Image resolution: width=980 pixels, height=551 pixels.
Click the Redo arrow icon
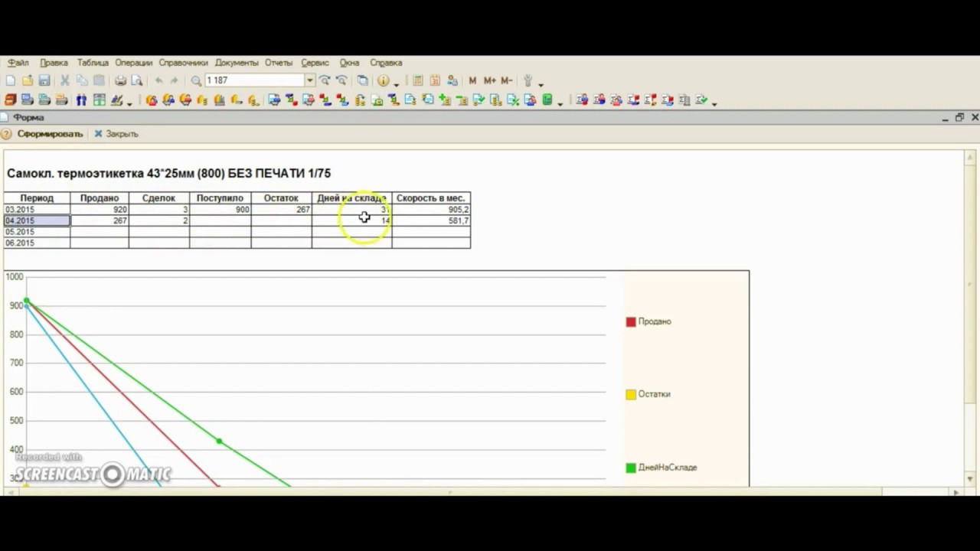174,80
